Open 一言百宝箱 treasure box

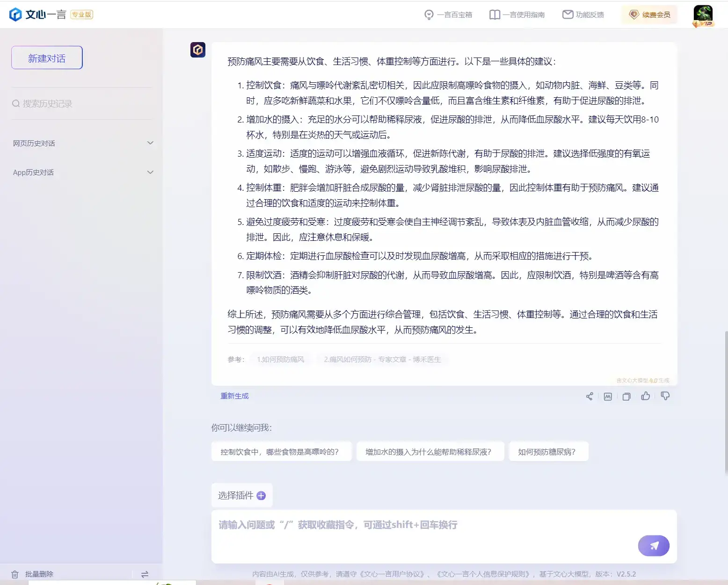tap(448, 14)
